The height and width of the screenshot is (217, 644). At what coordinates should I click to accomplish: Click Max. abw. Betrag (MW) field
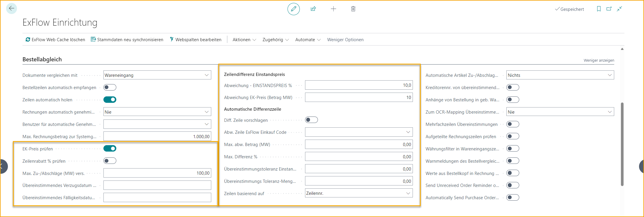click(359, 144)
